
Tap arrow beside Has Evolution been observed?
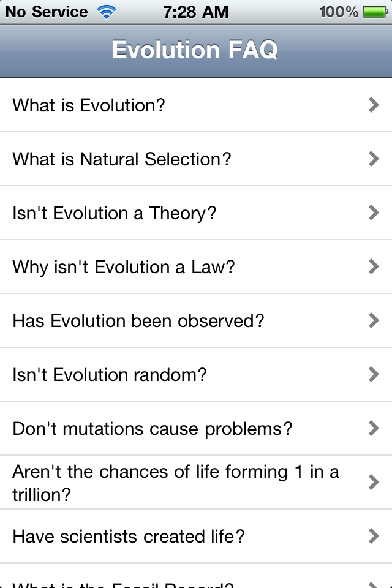[374, 321]
